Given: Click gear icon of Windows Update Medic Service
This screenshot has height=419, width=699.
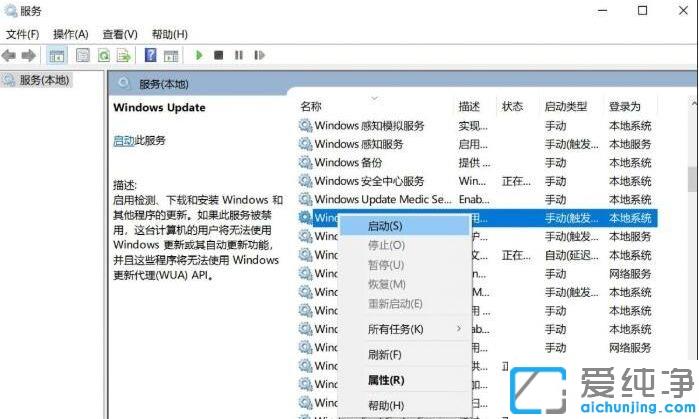Looking at the screenshot, I should (305, 199).
